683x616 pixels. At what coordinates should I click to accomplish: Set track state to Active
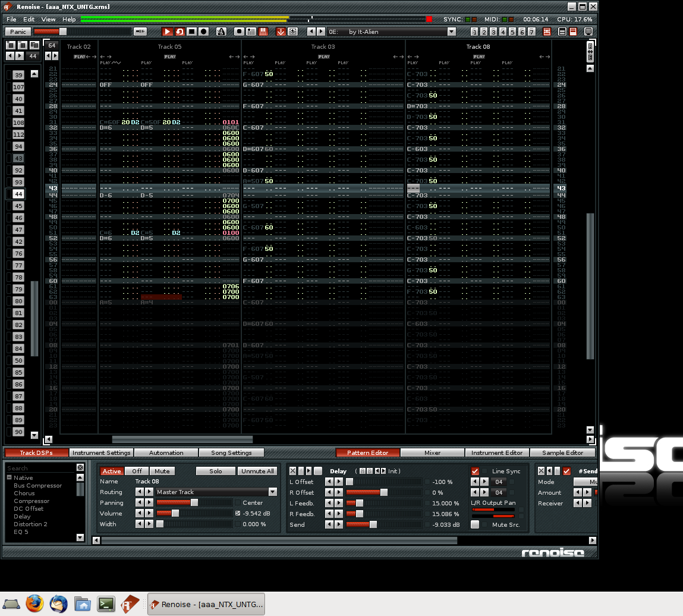pos(112,471)
